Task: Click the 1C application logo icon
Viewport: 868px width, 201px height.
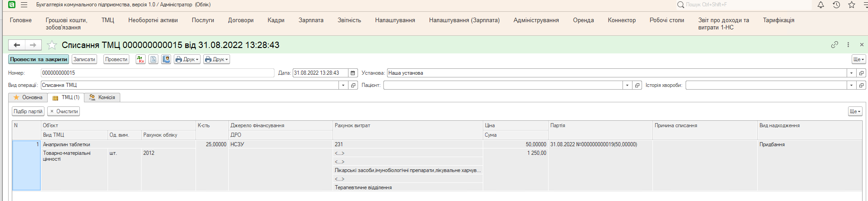Action: 12,5
